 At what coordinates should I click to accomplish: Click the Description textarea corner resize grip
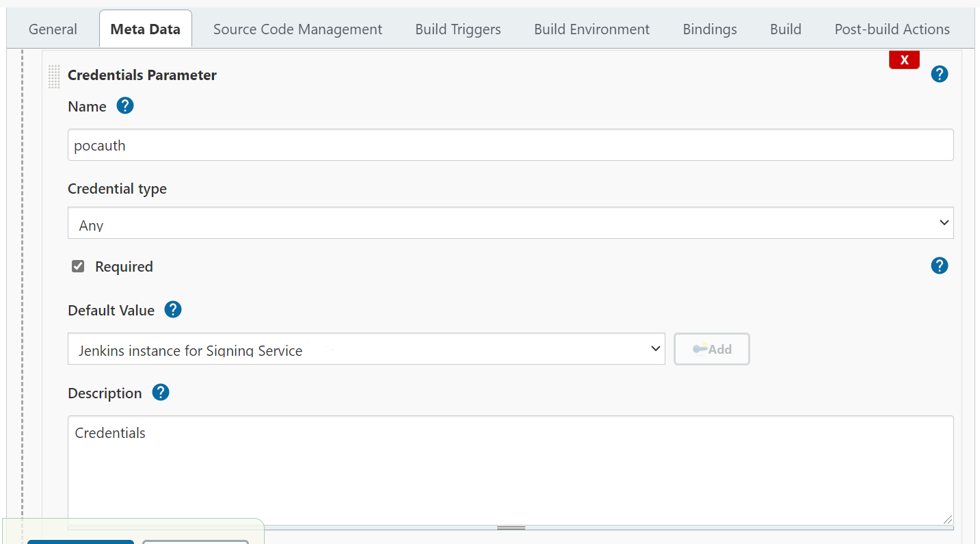click(946, 519)
